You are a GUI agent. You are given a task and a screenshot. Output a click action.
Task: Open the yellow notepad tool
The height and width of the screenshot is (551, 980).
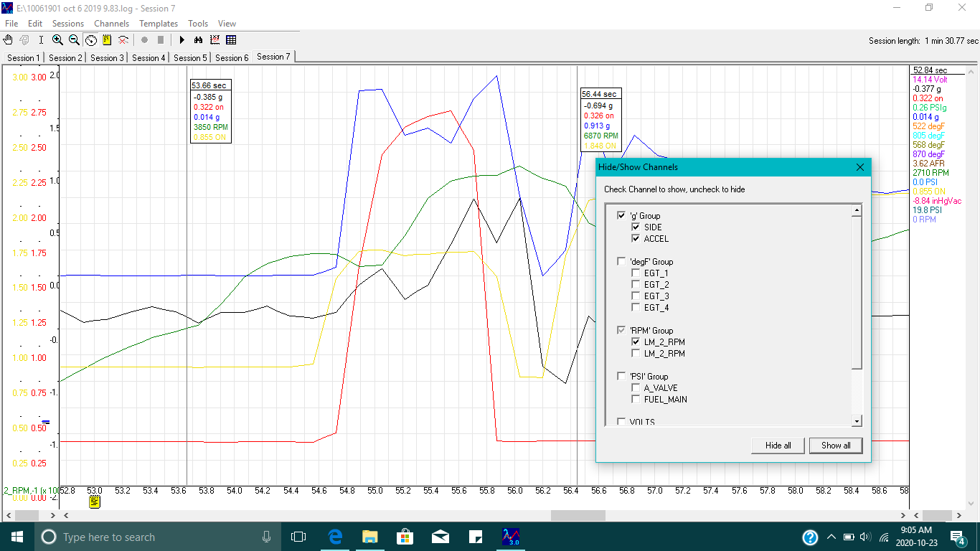(107, 40)
